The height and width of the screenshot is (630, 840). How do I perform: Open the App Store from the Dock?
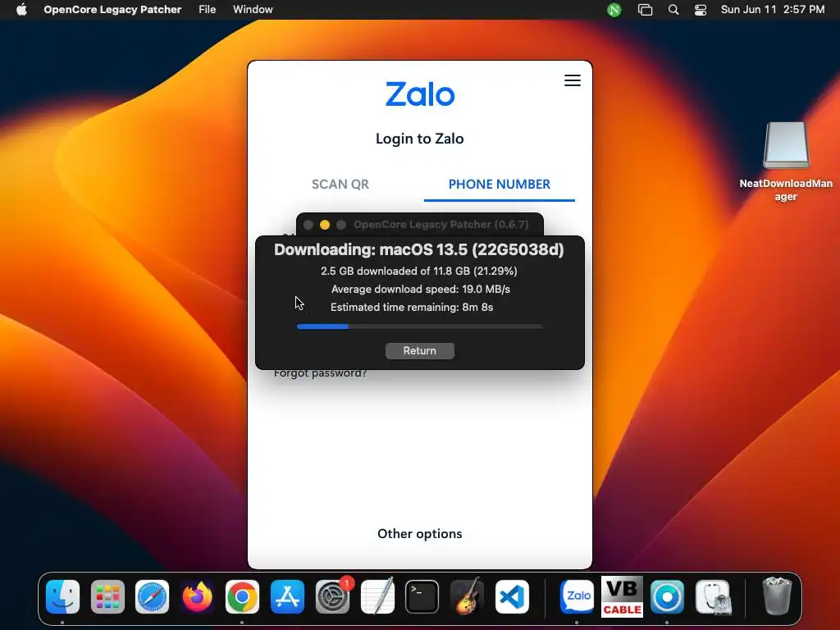tap(287, 597)
